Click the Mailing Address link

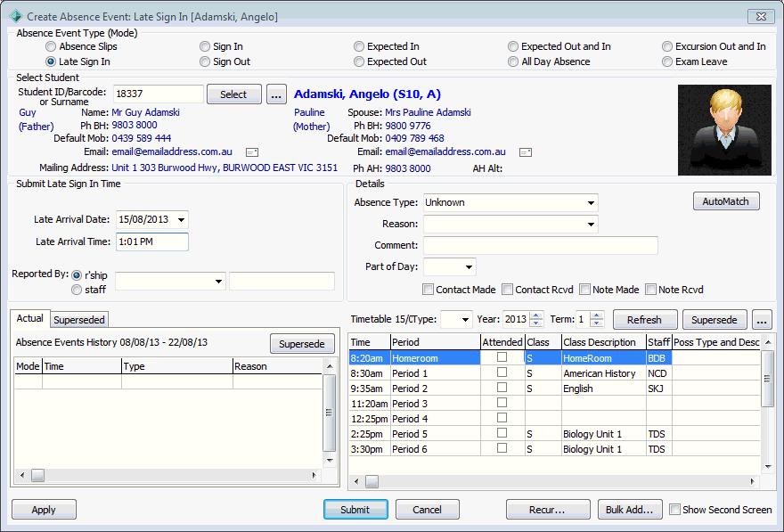(225, 168)
